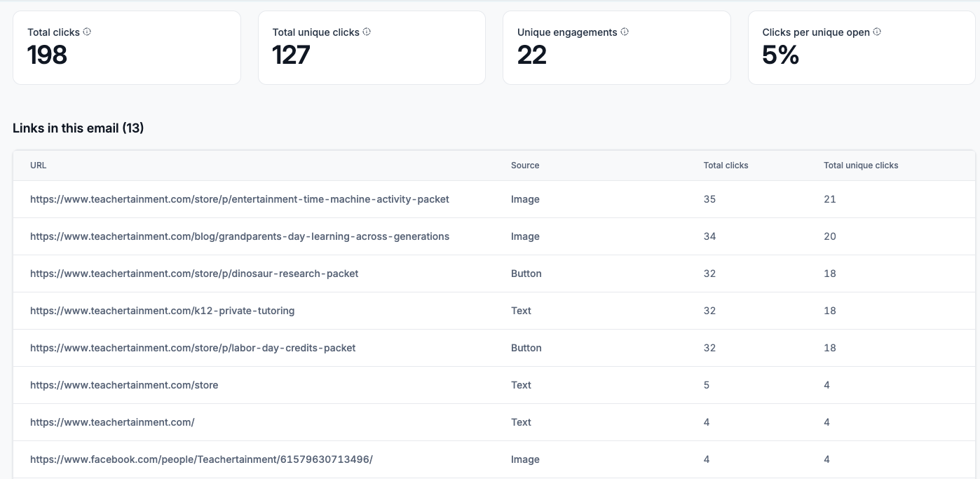Screen dimensions: 980x479
Task: Click the Facebook Teachertainment URL
Action: [201, 459]
